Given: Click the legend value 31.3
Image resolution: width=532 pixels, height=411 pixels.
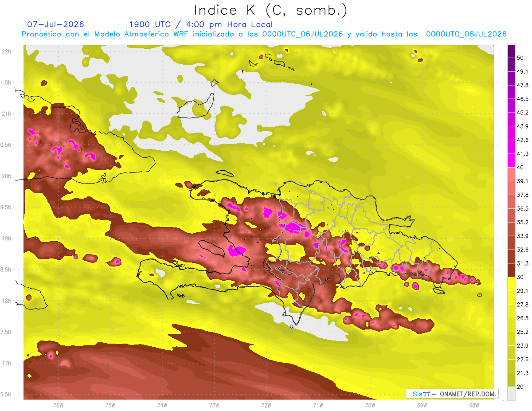Looking at the screenshot, I should point(522,263).
